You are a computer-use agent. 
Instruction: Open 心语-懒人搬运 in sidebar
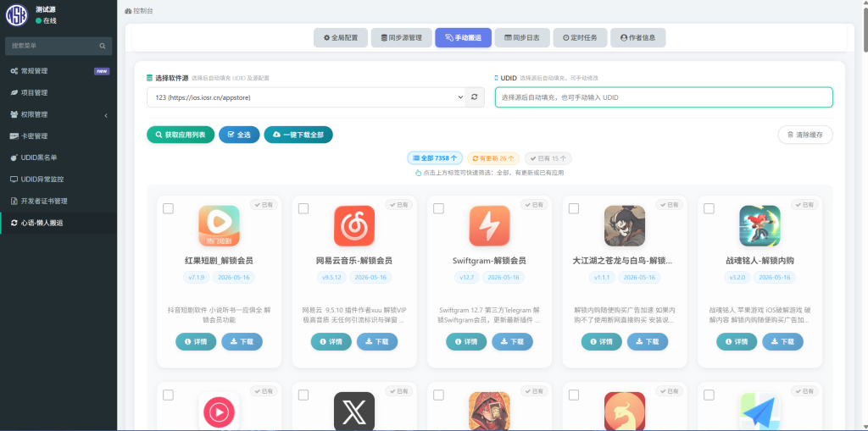[x=58, y=223]
